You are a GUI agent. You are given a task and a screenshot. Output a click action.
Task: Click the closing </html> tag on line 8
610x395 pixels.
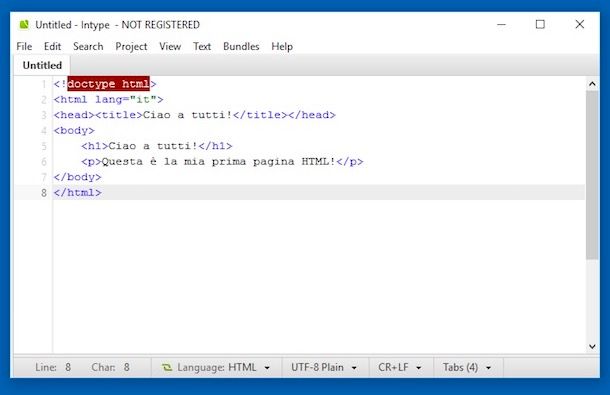[77, 193]
